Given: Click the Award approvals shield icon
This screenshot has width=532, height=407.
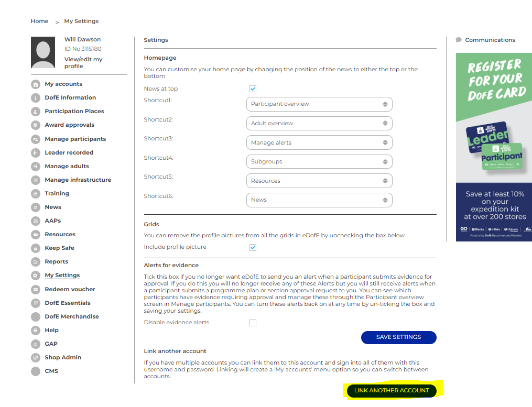Looking at the screenshot, I should coord(36,125).
